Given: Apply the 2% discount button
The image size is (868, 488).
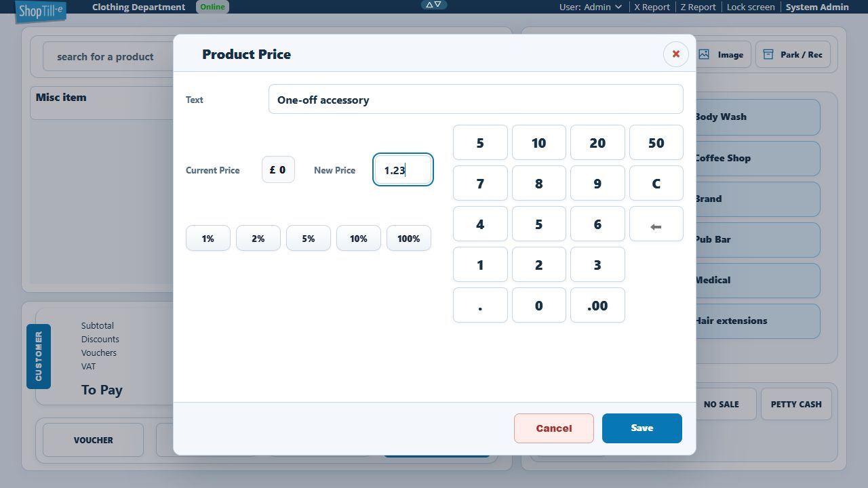Looking at the screenshot, I should point(258,238).
